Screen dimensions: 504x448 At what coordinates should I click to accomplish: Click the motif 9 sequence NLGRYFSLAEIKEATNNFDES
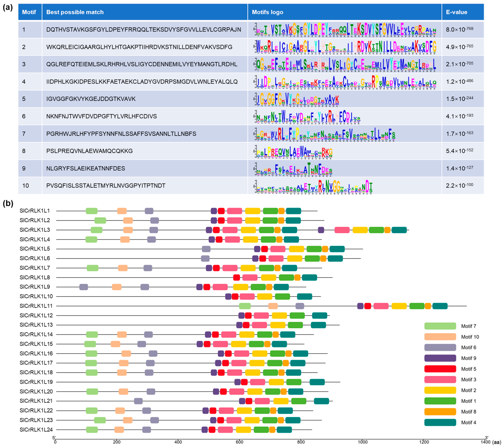(x=86, y=168)
